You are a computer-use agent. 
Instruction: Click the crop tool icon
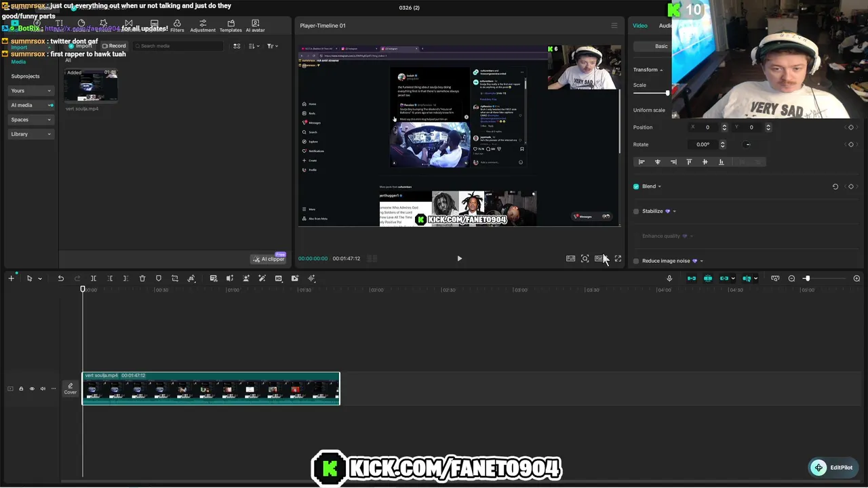(175, 279)
